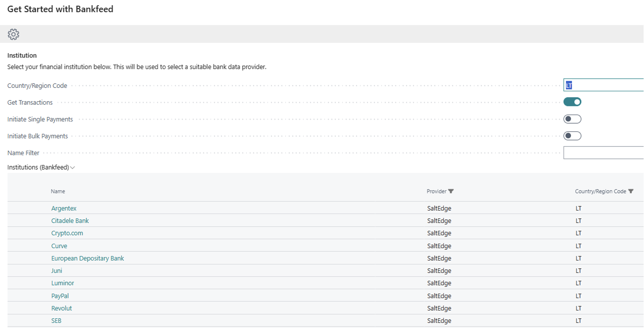
Task: Open the settings gear icon
Action: [13, 34]
